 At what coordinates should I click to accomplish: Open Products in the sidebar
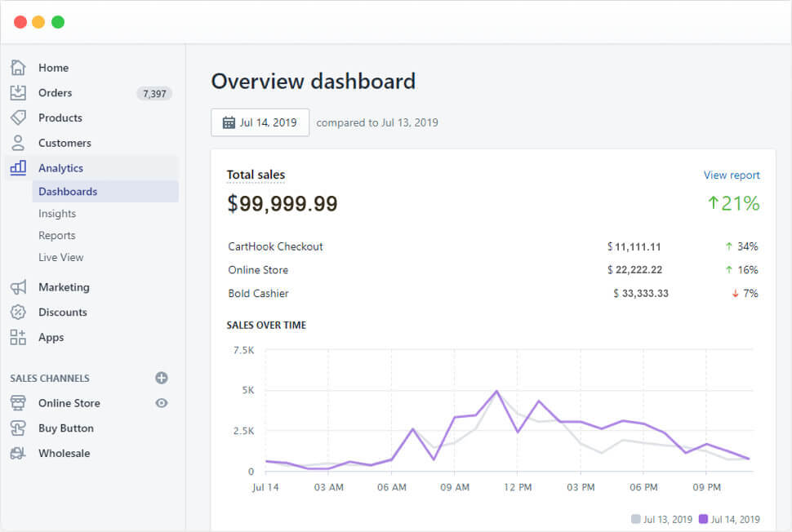point(60,118)
